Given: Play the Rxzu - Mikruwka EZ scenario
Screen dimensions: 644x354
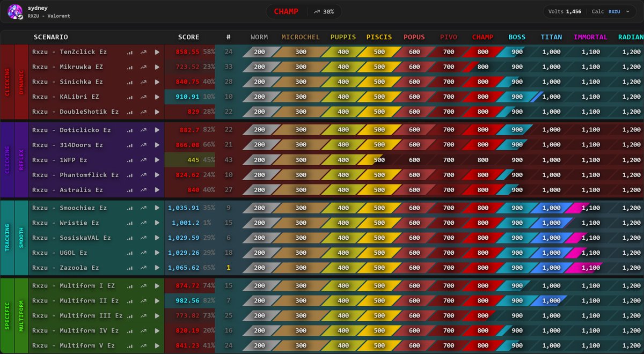Looking at the screenshot, I should (x=157, y=67).
